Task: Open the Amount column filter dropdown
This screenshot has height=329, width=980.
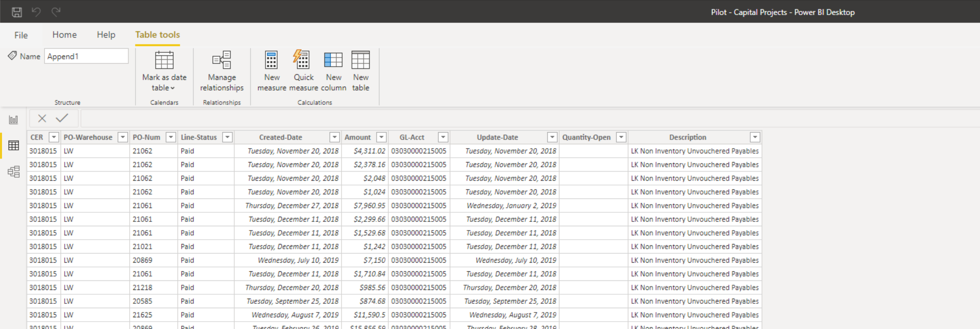Action: (381, 137)
